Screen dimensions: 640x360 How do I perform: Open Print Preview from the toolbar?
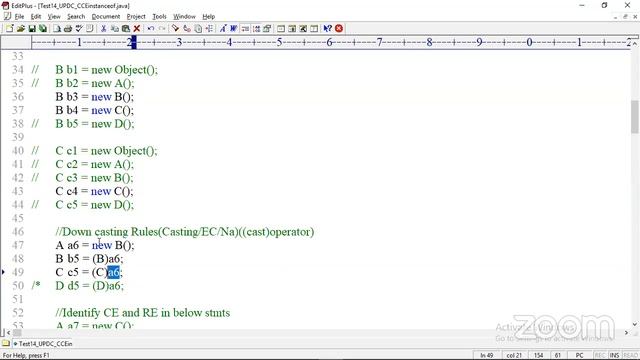(57, 29)
